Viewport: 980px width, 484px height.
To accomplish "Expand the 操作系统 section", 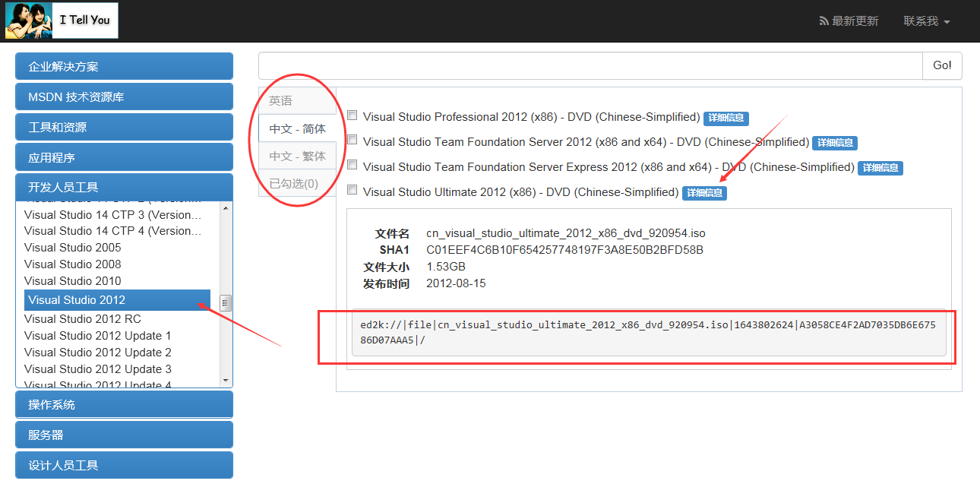I will [124, 404].
